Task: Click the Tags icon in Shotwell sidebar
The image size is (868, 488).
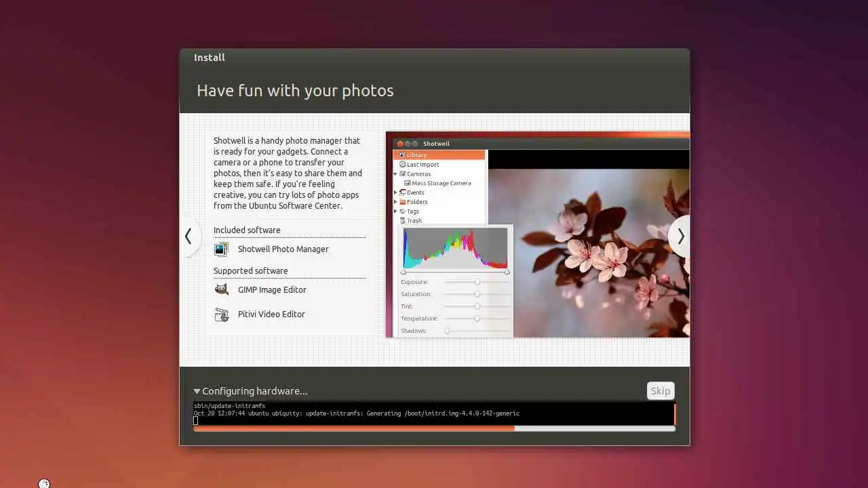Action: pyautogui.click(x=402, y=211)
